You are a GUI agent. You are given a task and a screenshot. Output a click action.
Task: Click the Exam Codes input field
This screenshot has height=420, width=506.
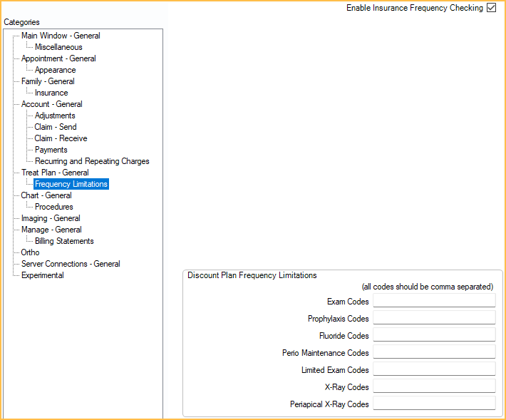(x=433, y=301)
